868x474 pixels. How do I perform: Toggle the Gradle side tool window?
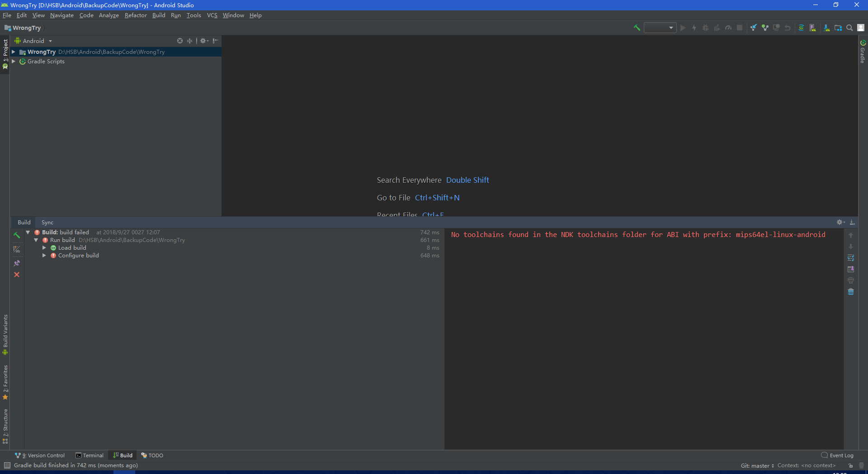863,52
